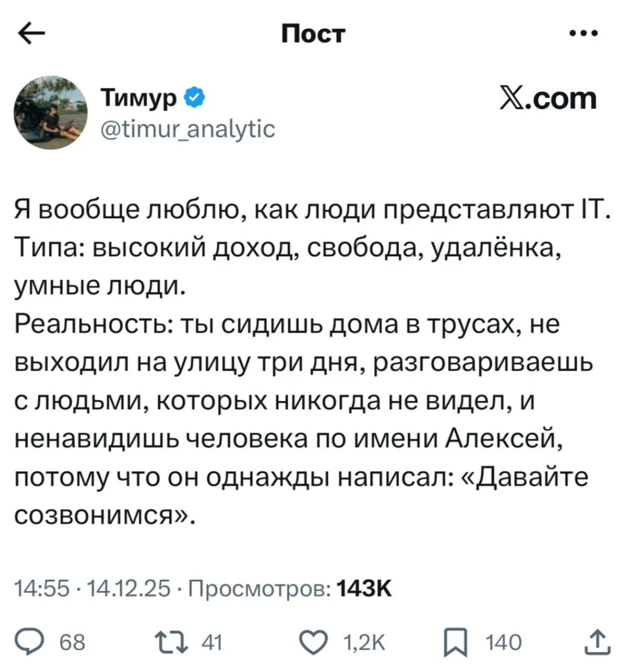Click the blue verified badge next to Тимур

coord(193,96)
